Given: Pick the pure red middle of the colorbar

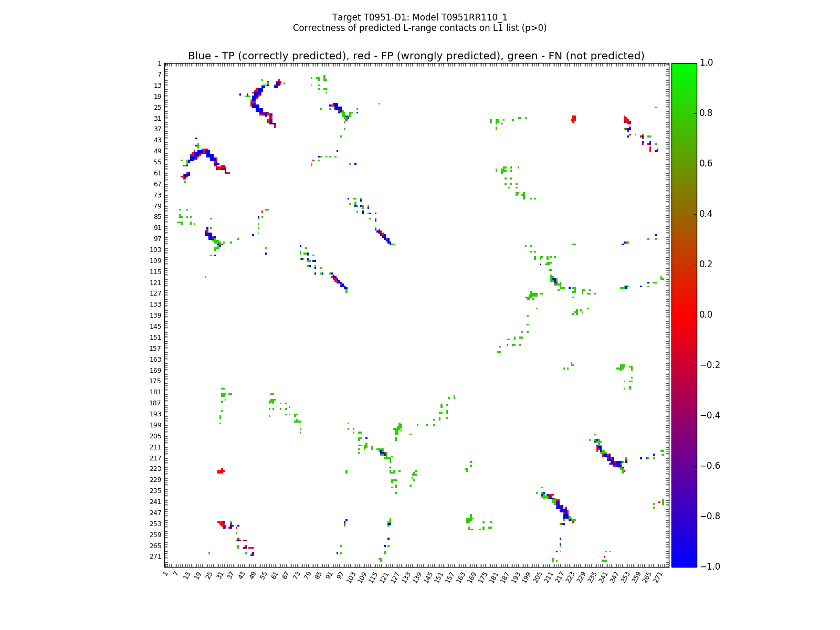Looking at the screenshot, I should 684,315.
